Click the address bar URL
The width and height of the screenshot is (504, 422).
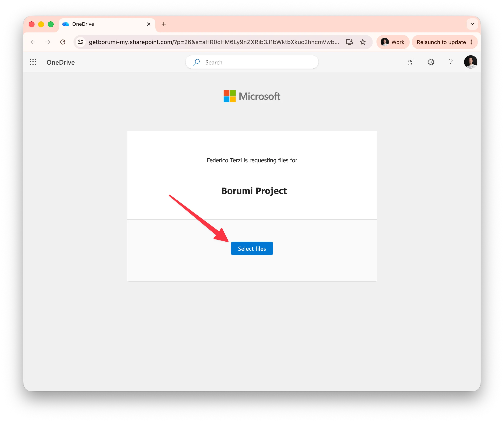[214, 42]
